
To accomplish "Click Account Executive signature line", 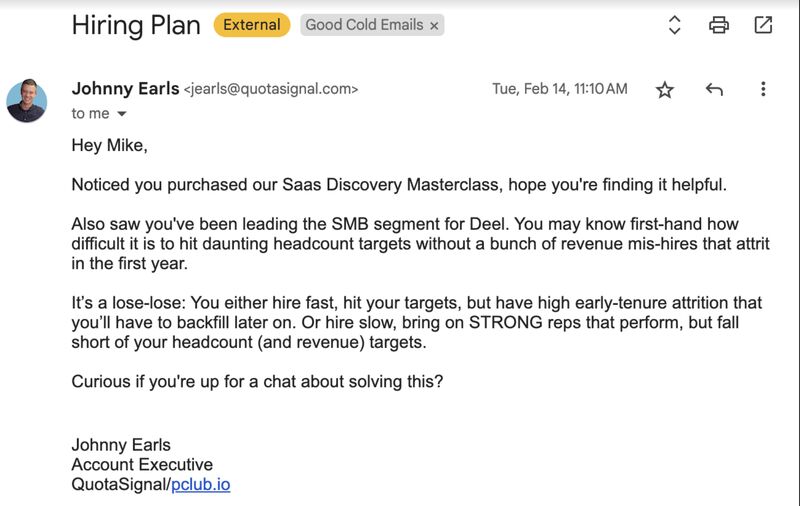I will [142, 464].
